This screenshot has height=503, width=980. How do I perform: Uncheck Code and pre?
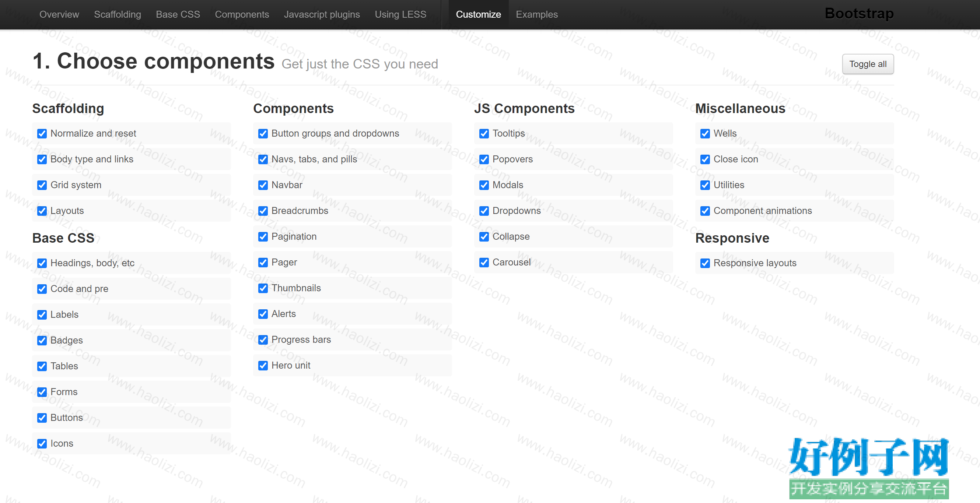click(x=42, y=289)
